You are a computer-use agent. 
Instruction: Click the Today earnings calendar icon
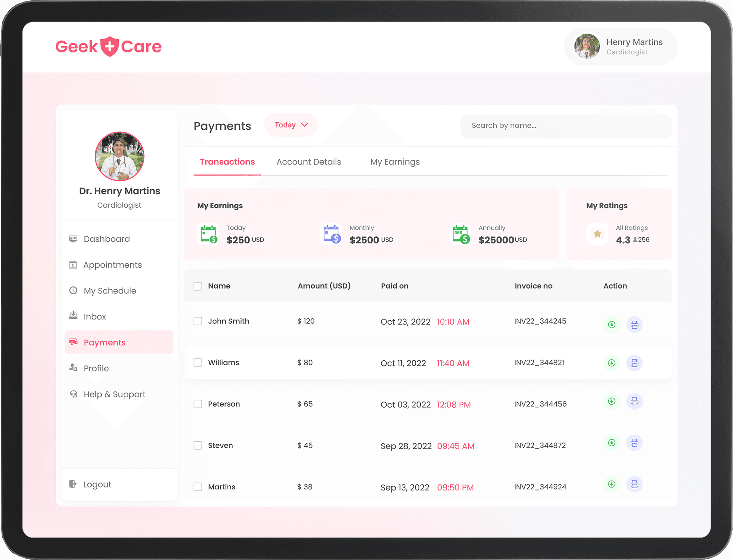(x=209, y=234)
